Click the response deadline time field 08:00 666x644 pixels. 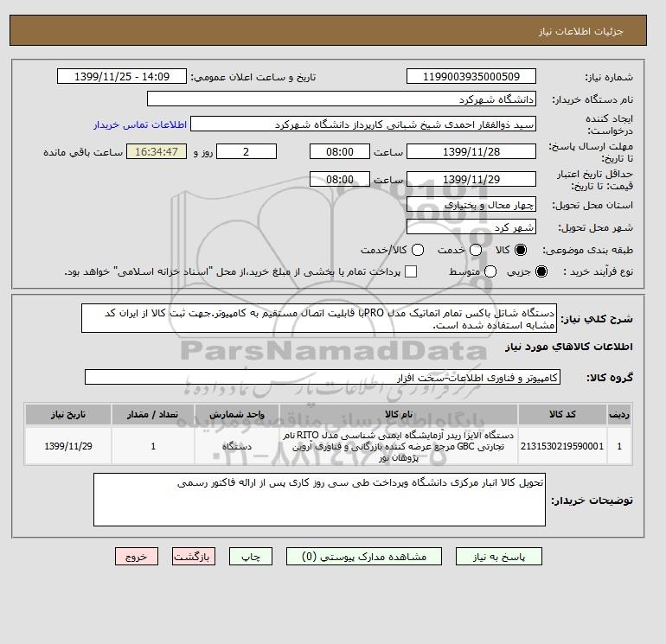[340, 151]
